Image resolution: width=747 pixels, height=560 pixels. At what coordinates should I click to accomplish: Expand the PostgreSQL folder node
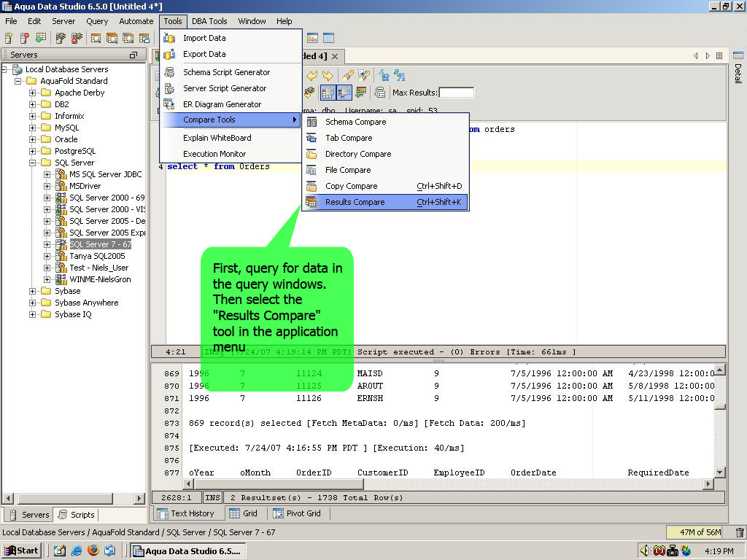click(x=32, y=151)
